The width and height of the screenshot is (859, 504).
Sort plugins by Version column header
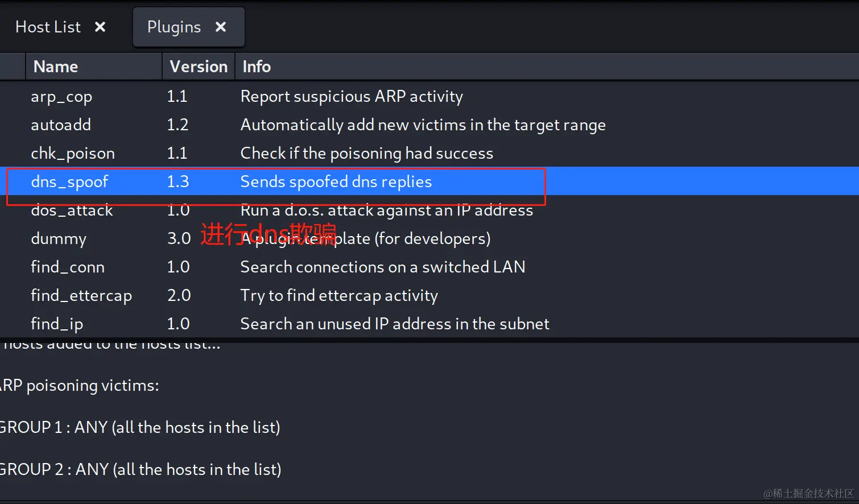199,67
